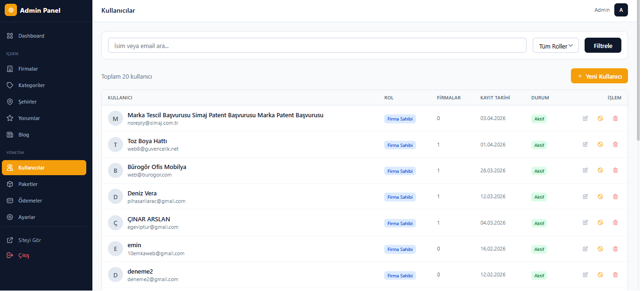The width and height of the screenshot is (644, 291).
Task: Open the Siteyi Gör link
Action: point(29,240)
